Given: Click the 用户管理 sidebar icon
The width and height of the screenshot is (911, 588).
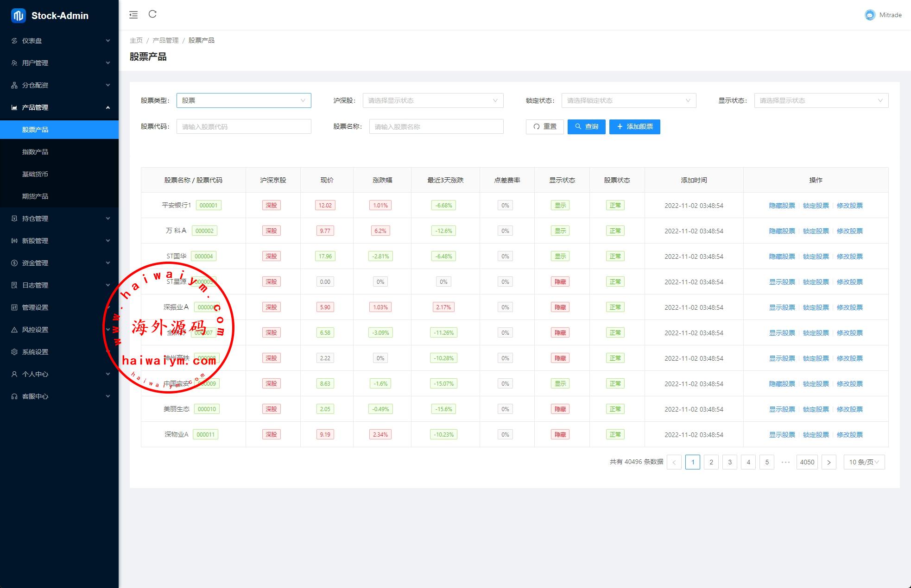Looking at the screenshot, I should tap(14, 63).
